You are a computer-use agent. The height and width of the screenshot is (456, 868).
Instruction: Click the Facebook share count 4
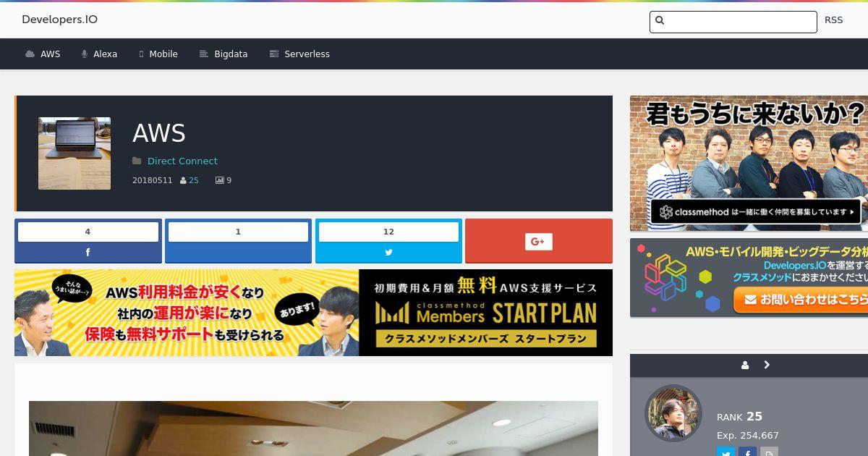tap(88, 232)
